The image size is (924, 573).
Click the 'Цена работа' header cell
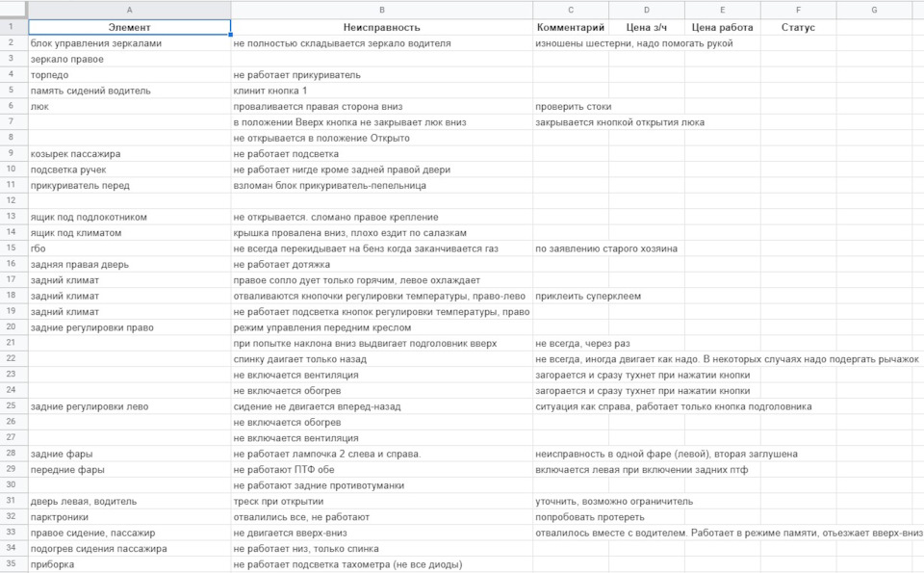coord(723,27)
